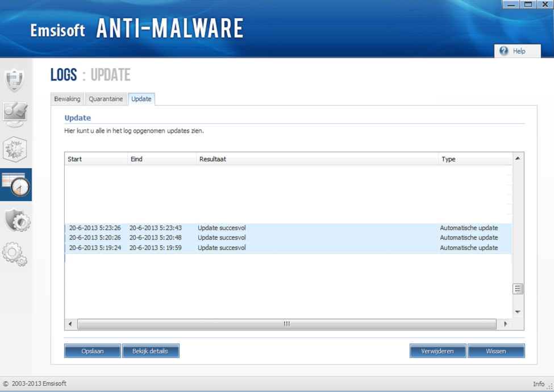The width and height of the screenshot is (554, 392).
Task: Click the end time 20-6-2013 5:23:43
Action: pyautogui.click(x=156, y=228)
